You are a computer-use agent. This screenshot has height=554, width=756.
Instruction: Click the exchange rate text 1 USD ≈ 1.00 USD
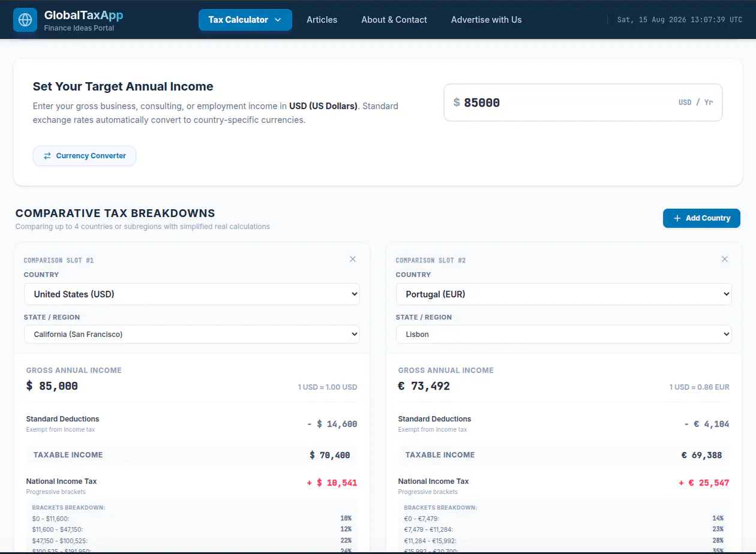(328, 387)
